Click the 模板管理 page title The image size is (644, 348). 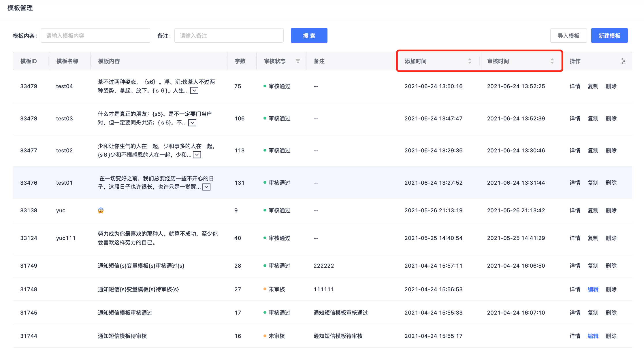coord(20,8)
